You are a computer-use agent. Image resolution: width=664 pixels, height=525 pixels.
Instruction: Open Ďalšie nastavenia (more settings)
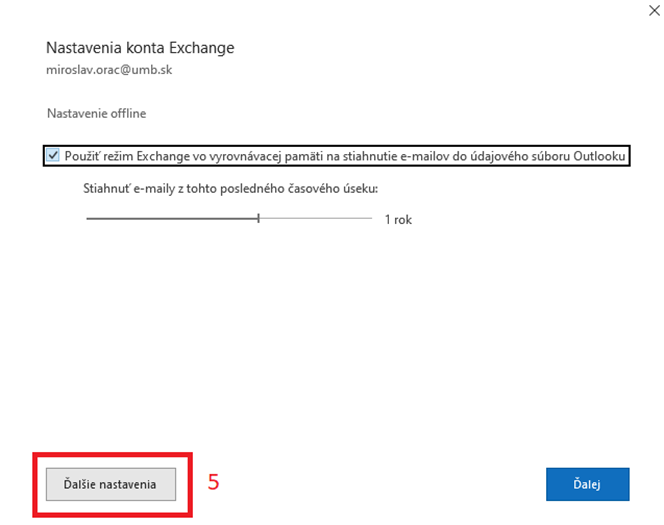pos(111,484)
